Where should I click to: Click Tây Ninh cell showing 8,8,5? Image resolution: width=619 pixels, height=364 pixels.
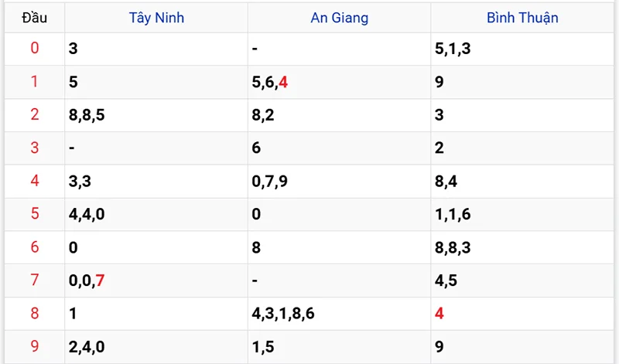pos(87,115)
